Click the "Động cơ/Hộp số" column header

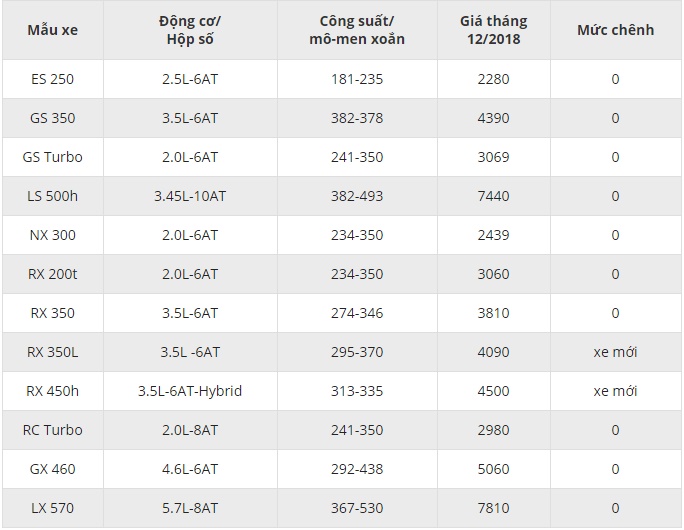190,30
